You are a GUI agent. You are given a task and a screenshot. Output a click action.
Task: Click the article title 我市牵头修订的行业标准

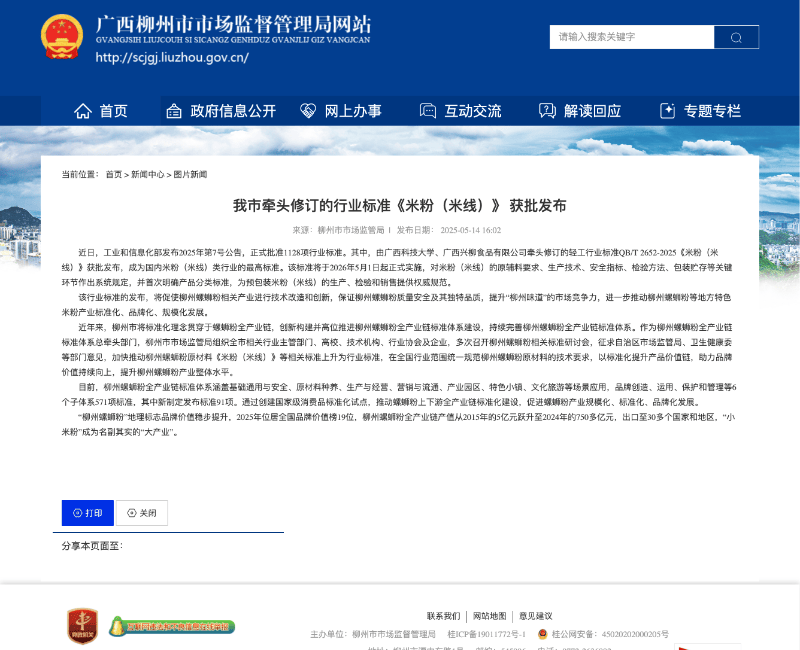399,206
